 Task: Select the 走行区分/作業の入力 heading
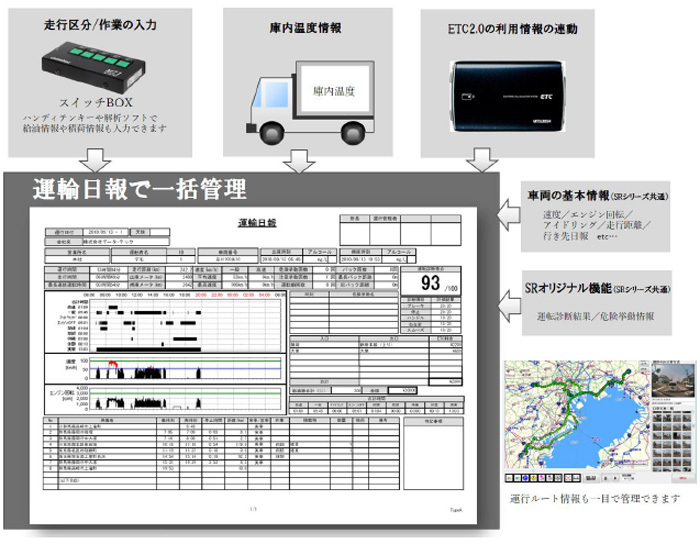[100, 25]
